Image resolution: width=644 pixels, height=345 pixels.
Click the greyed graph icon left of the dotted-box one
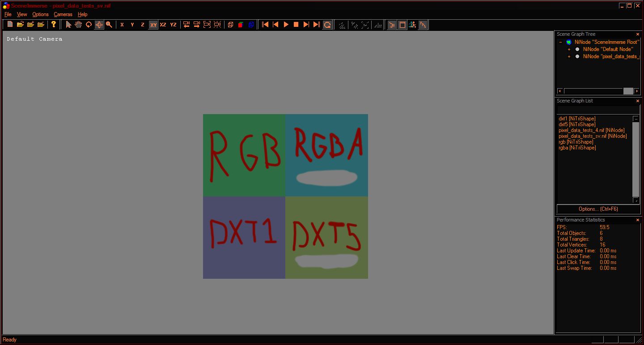pyautogui.click(x=355, y=25)
